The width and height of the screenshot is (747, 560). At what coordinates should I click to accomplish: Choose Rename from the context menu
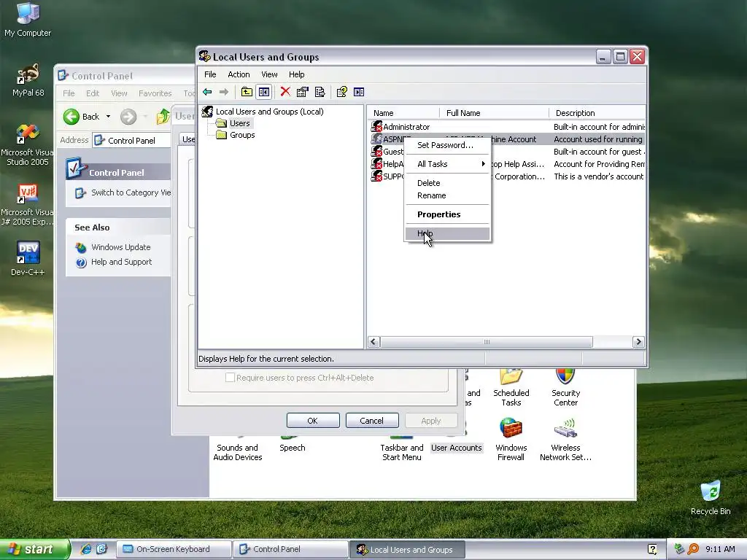447,195
